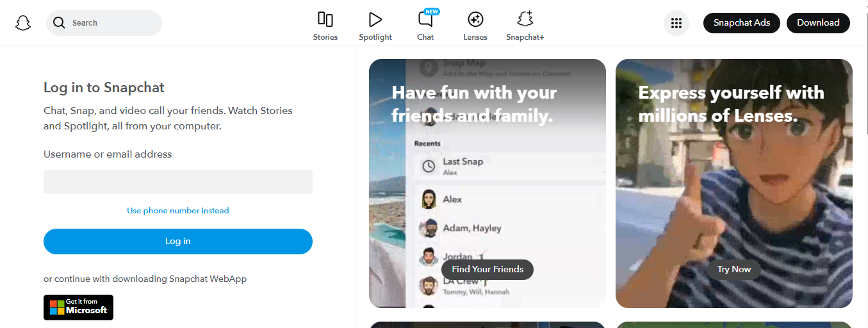Image resolution: width=868 pixels, height=328 pixels.
Task: Click the Snapchat ghost logo
Action: pyautogui.click(x=23, y=23)
